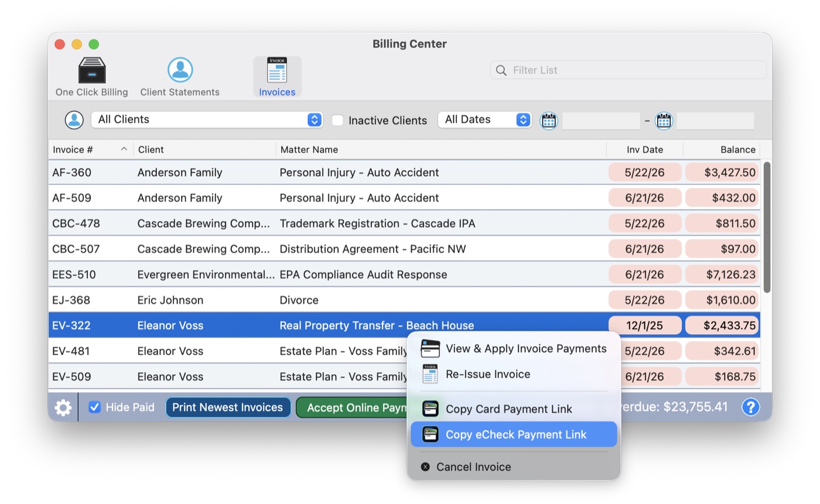This screenshot has height=504, width=820.
Task: Click the Distribution Agreement - Pacific NW matter
Action: 373,249
